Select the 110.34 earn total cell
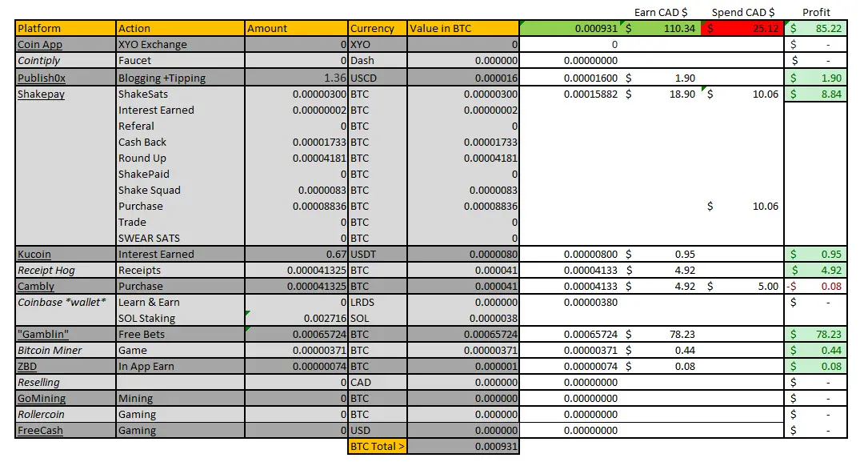Image resolution: width=868 pixels, height=470 pixels. coord(661,28)
